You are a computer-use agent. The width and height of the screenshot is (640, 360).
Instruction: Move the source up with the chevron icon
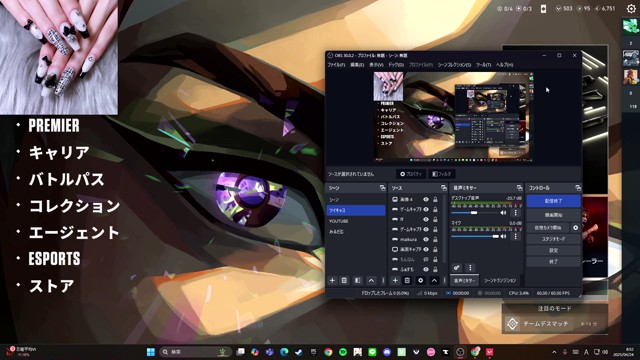(434, 280)
